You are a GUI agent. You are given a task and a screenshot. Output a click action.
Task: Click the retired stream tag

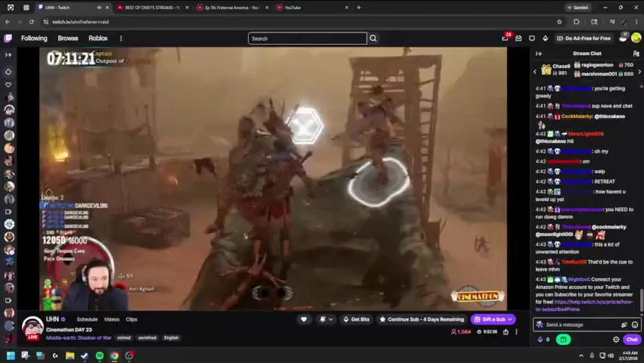click(123, 338)
